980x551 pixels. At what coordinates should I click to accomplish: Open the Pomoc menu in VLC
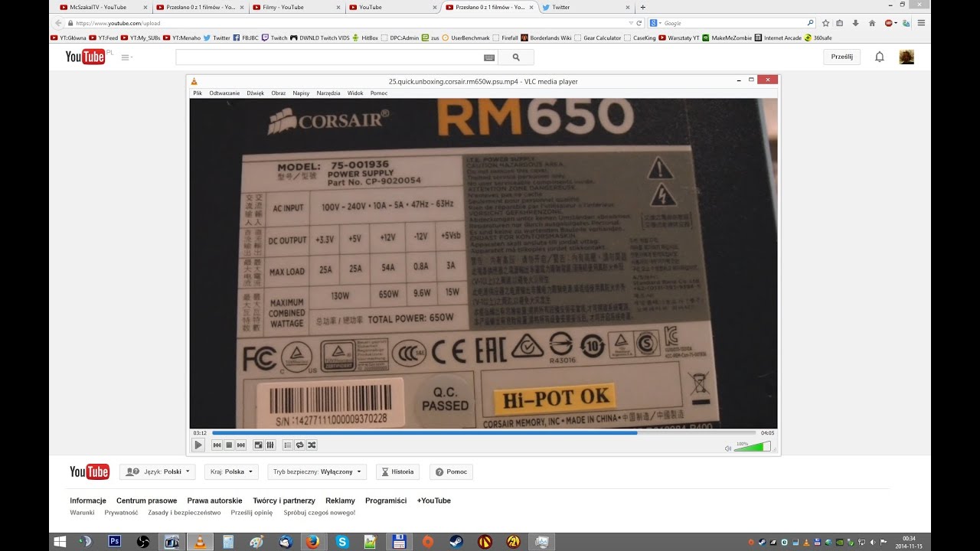(x=379, y=93)
